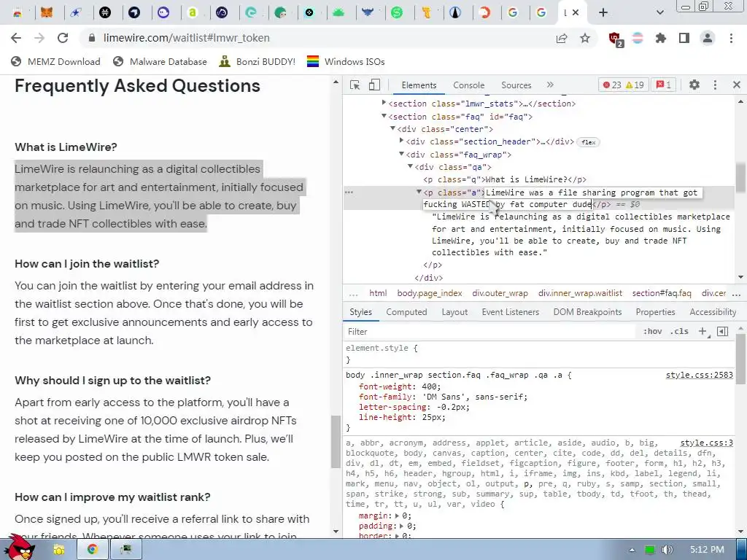Select body.page_index in breadcrumb
This screenshot has width=747, height=560.
[430, 293]
